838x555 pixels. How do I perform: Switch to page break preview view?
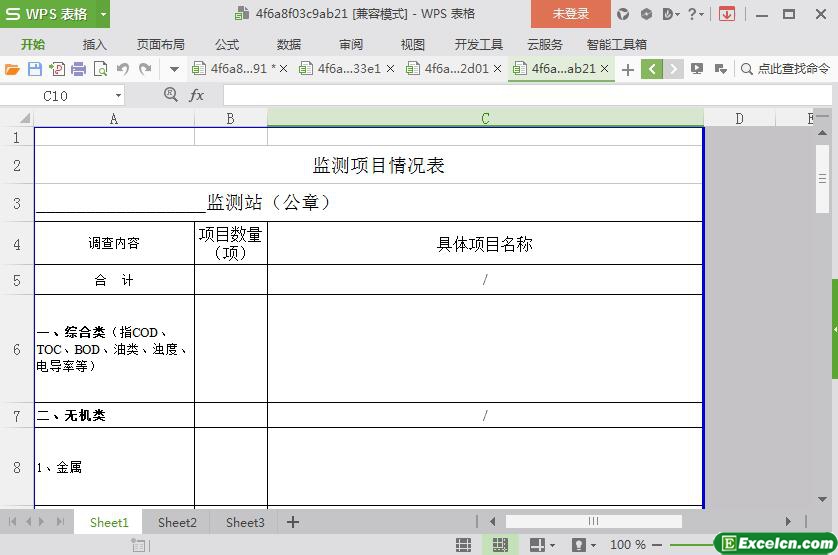tap(500, 545)
